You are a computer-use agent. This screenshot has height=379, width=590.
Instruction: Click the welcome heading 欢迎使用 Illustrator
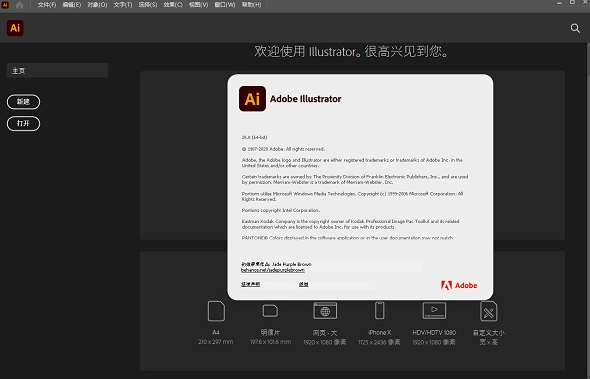coord(351,52)
